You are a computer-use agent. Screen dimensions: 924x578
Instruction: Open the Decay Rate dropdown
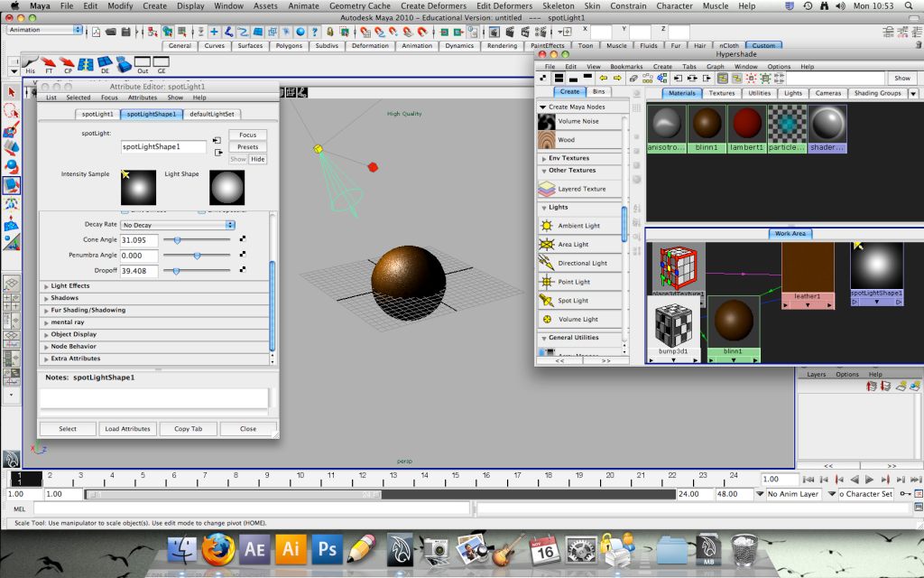(x=178, y=225)
